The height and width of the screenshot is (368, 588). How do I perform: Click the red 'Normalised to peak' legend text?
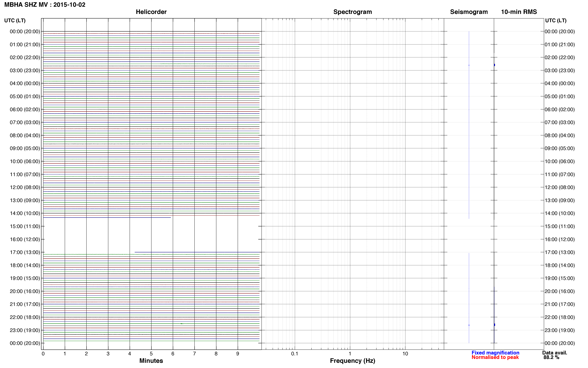click(x=495, y=357)
